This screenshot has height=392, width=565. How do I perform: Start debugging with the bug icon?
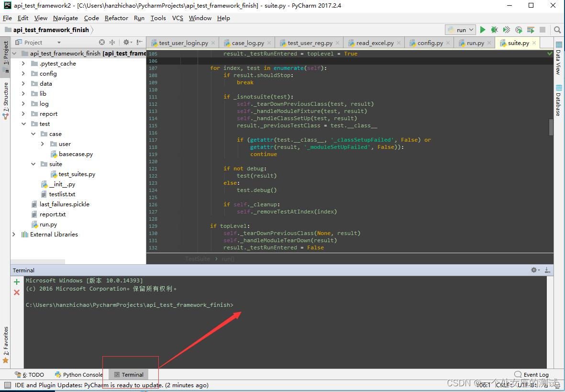click(x=494, y=30)
